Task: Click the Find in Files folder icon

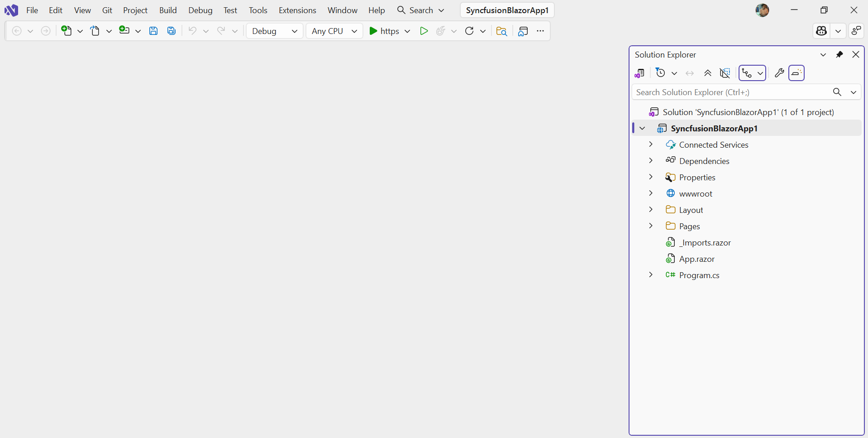Action: pos(501,31)
